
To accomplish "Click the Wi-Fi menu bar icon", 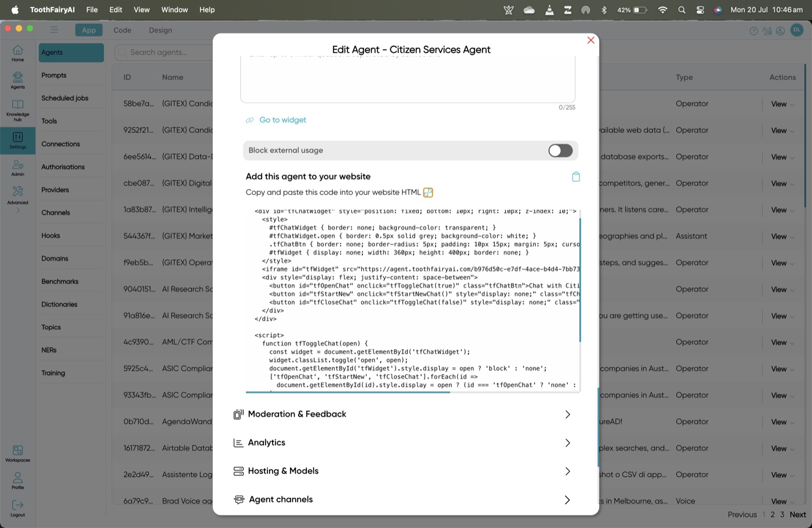I will pyautogui.click(x=662, y=10).
